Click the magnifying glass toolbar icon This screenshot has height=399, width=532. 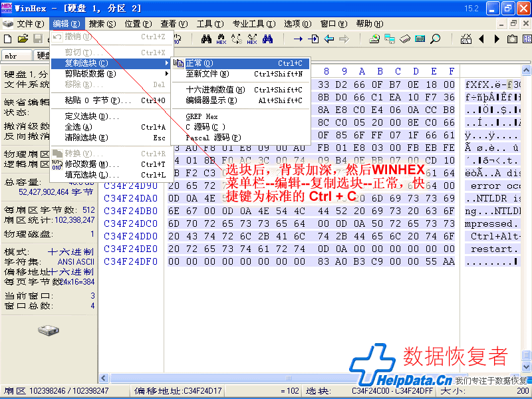436,39
